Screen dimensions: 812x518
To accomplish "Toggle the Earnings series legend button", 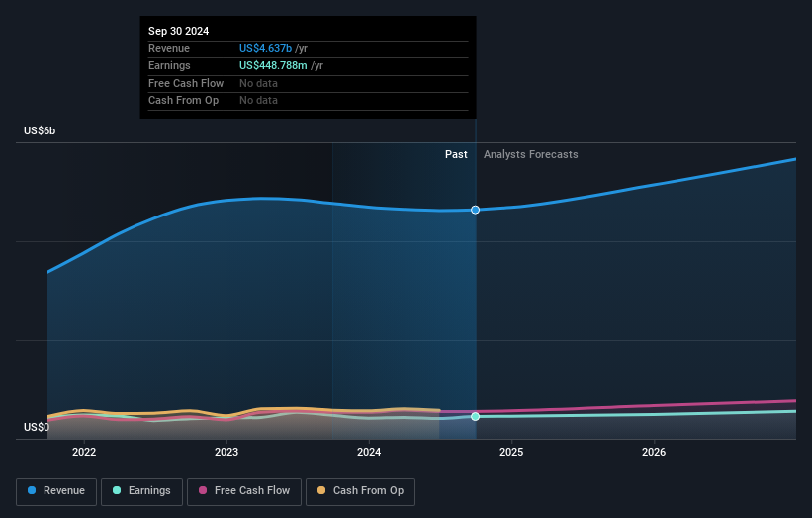I will (141, 491).
